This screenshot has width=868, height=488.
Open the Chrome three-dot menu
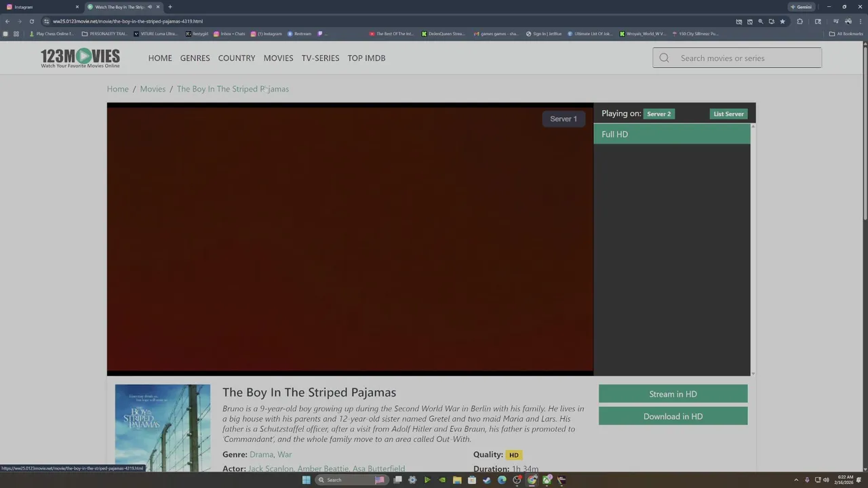pos(861,21)
